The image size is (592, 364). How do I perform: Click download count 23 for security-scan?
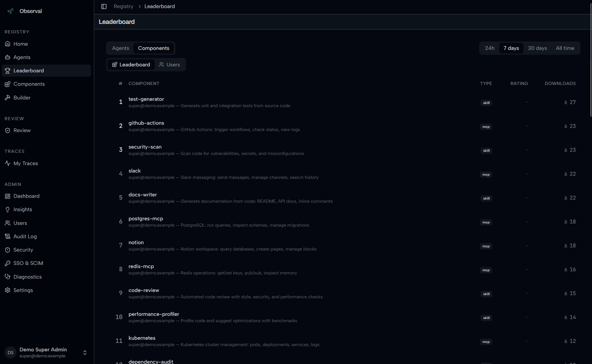[x=573, y=150]
